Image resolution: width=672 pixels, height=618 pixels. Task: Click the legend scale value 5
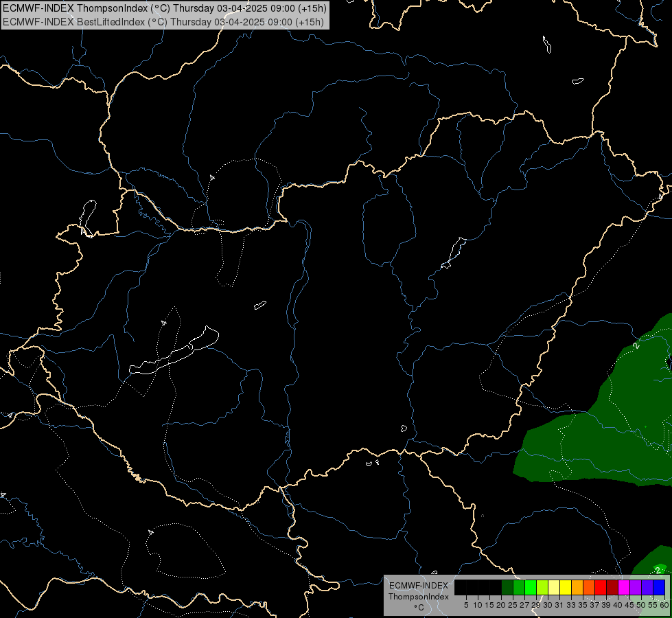466,605
